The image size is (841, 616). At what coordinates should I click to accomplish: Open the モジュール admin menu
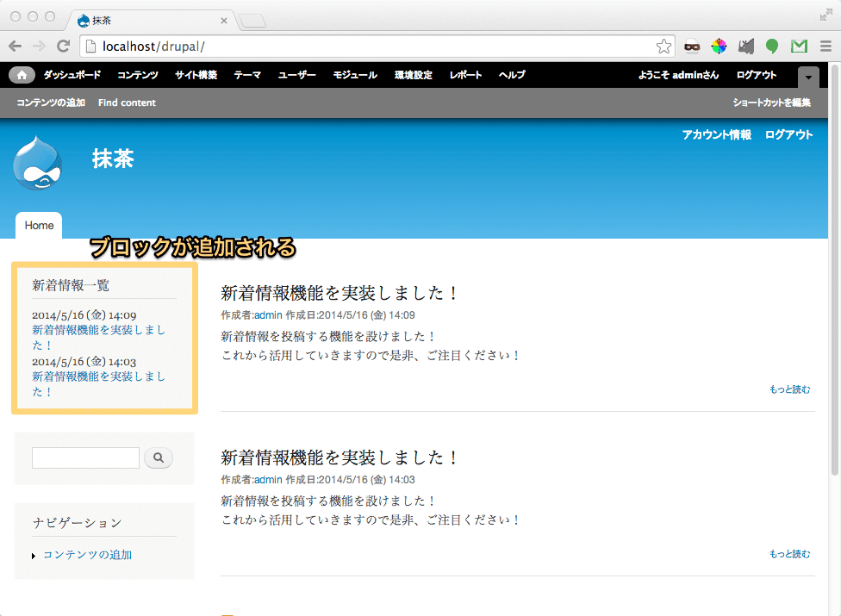pos(355,75)
